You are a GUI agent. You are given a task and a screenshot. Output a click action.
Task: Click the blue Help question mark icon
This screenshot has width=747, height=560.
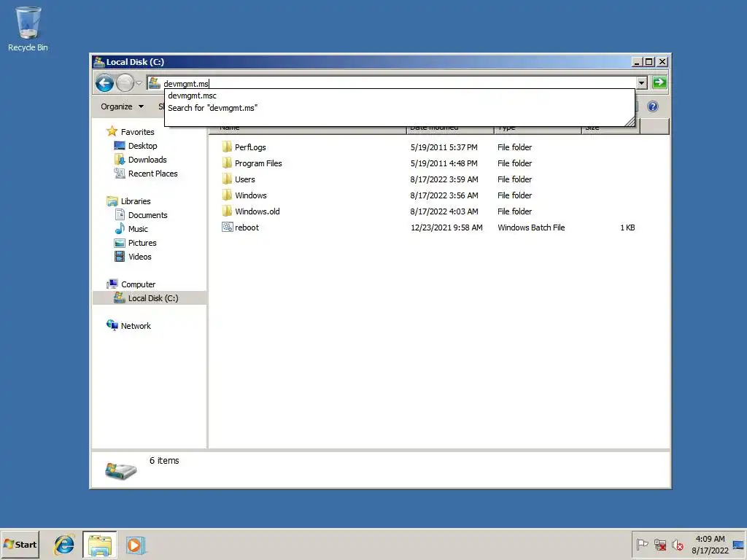pos(653,106)
